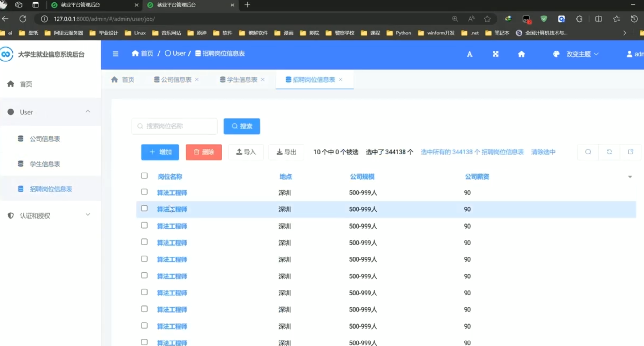Toggle fullscreen with the expand icon
The width and height of the screenshot is (644, 346).
tap(495, 54)
